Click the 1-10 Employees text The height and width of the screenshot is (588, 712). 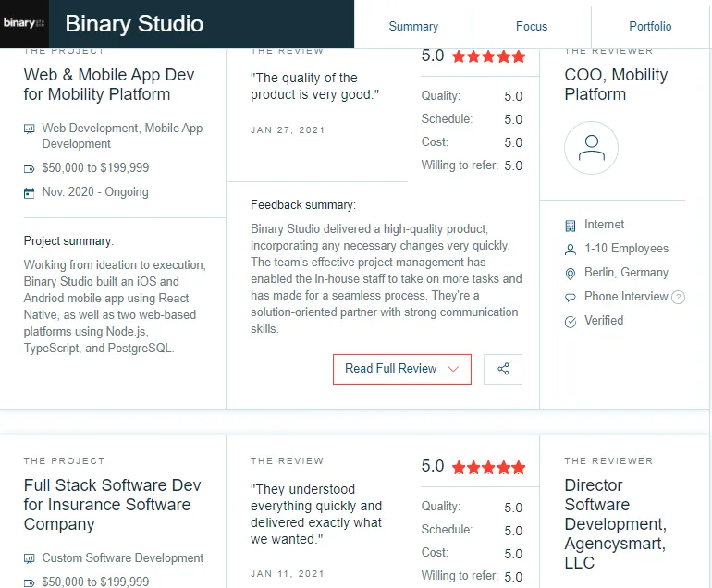pyautogui.click(x=626, y=249)
